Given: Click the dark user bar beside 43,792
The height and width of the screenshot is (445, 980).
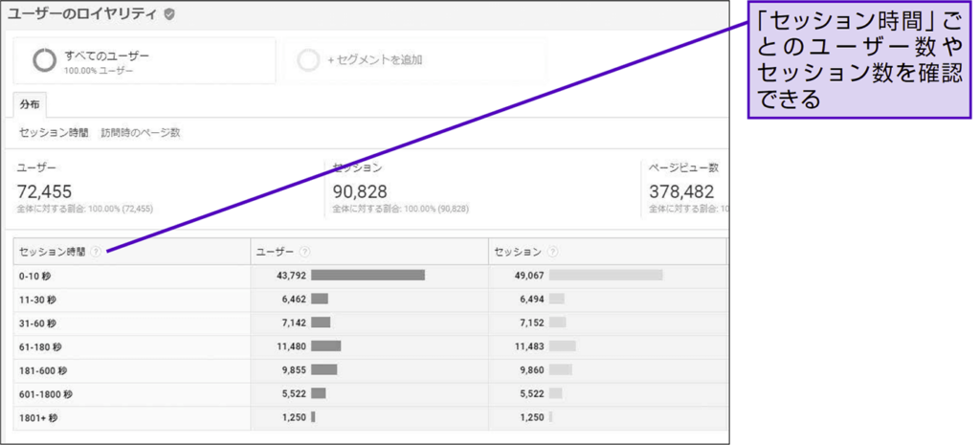Looking at the screenshot, I should click(x=367, y=276).
